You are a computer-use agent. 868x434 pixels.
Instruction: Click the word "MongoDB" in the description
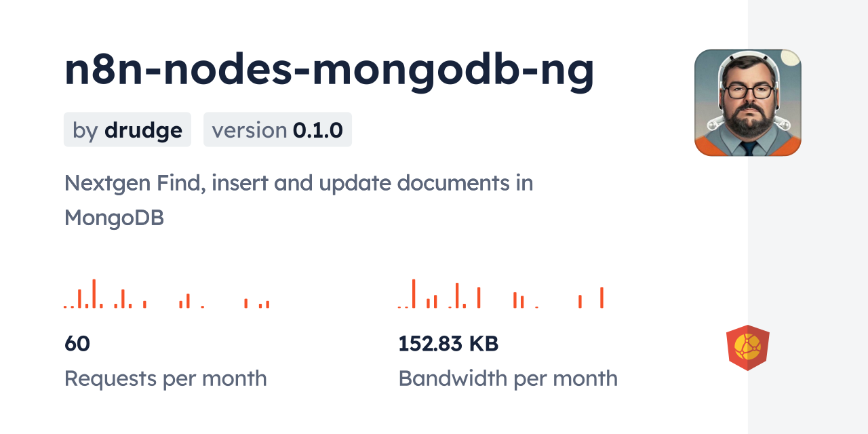coord(114,218)
